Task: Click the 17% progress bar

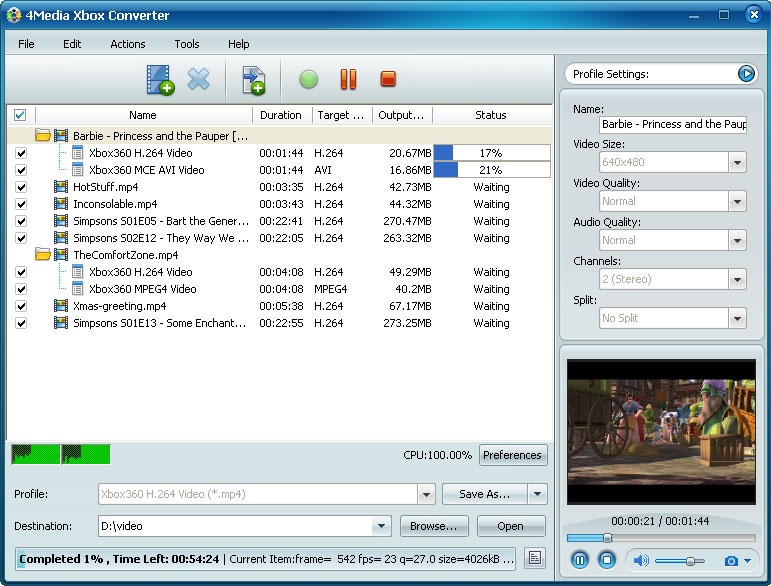Action: tap(491, 153)
